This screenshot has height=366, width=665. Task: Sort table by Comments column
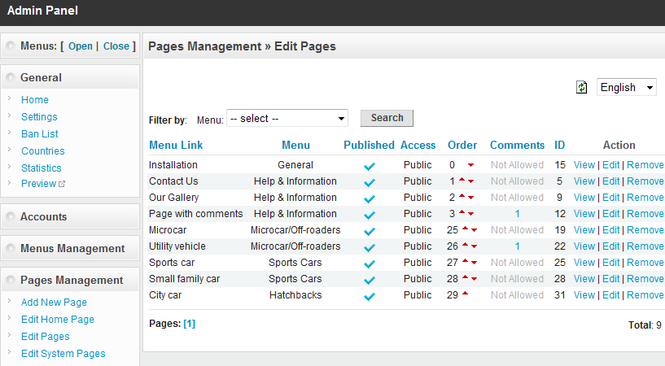(517, 145)
